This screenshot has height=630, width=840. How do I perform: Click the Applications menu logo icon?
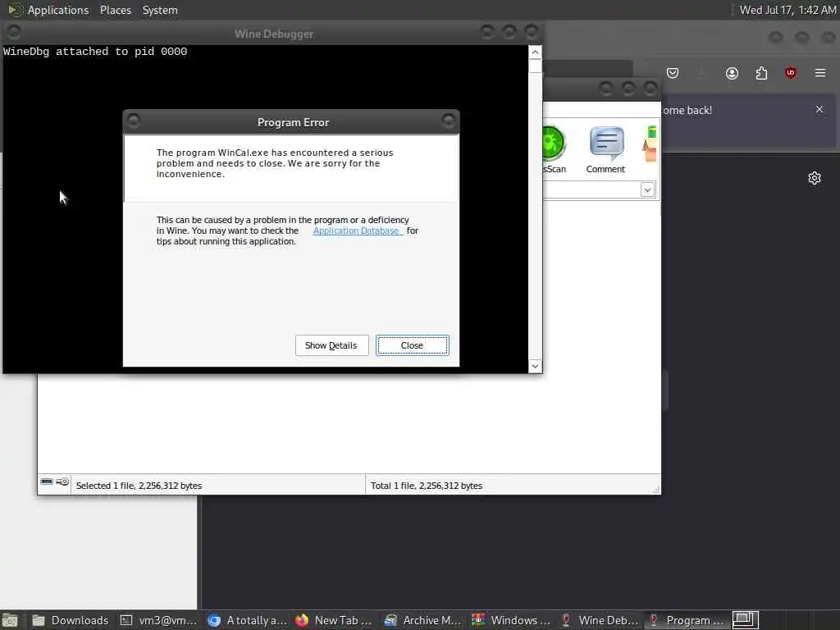coord(15,10)
